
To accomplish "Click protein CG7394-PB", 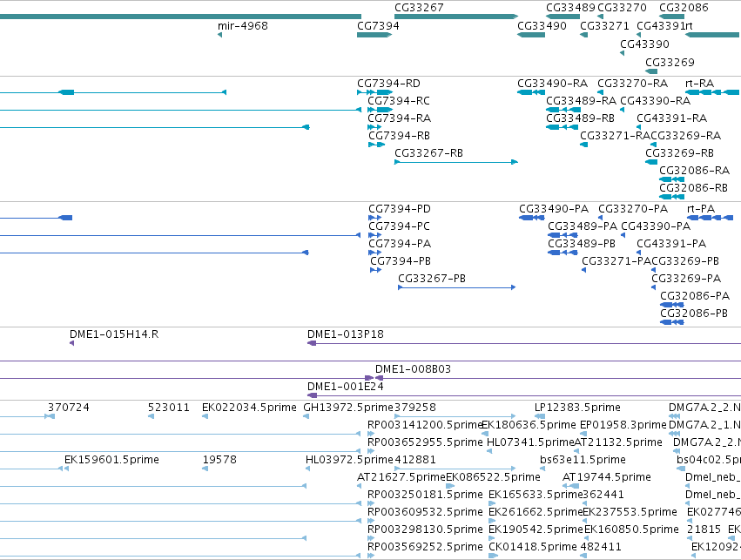I will click(x=401, y=261).
